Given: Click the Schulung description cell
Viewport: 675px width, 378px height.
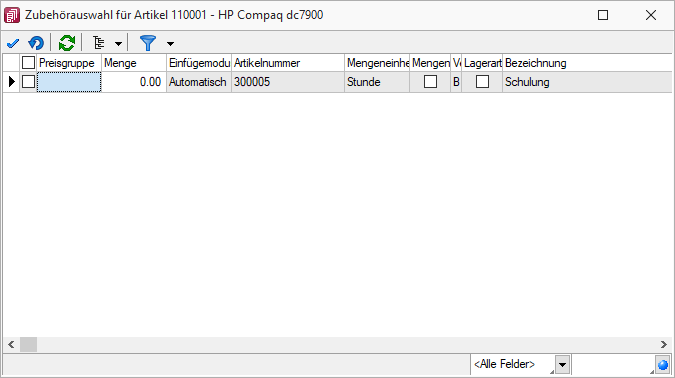Looking at the screenshot, I should [587, 82].
